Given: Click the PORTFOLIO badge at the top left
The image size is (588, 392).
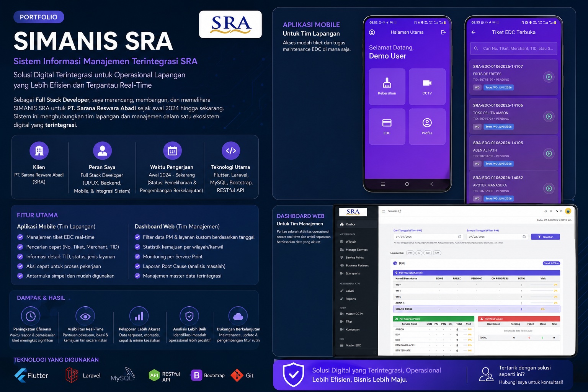Looking at the screenshot, I should (39, 17).
